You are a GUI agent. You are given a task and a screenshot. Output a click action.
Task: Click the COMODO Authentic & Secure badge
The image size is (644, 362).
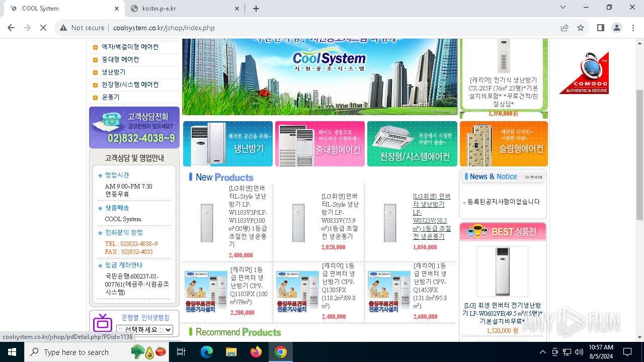[x=584, y=73]
